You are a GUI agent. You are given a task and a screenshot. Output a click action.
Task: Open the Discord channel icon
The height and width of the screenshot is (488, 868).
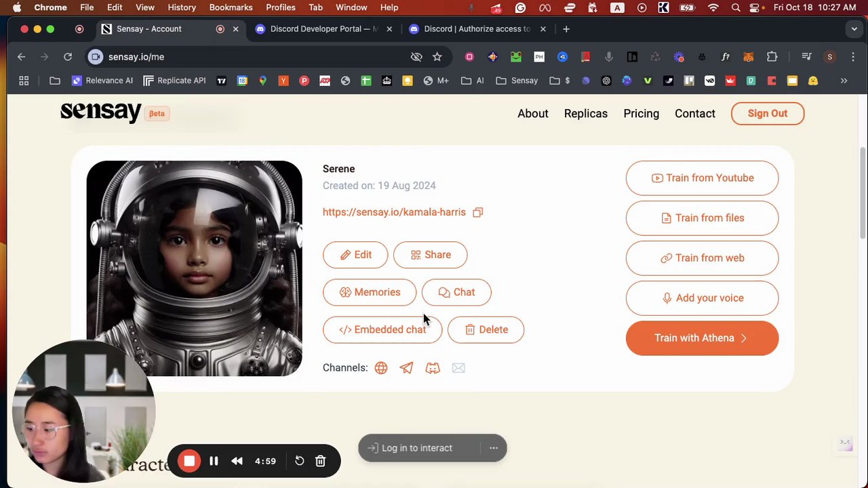433,368
